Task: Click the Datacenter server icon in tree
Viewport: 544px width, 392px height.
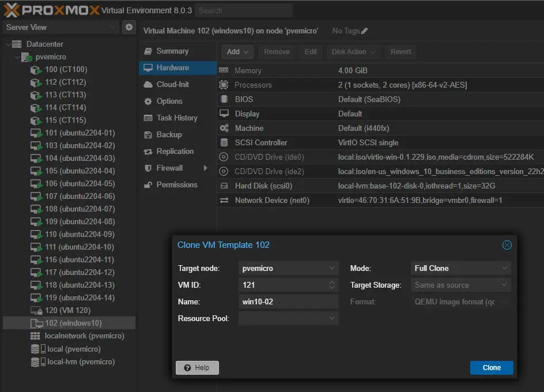Action: 17,44
